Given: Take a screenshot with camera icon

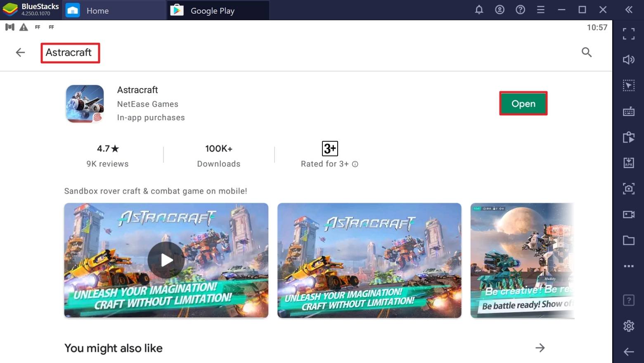Looking at the screenshot, I should 629,189.
